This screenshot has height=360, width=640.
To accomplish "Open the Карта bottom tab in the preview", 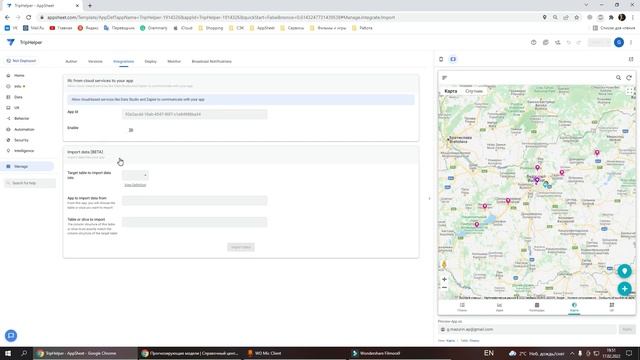I will 574,307.
